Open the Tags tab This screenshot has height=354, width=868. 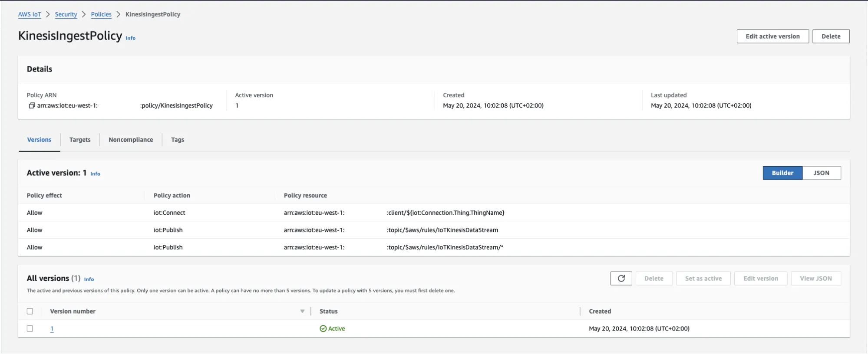tap(178, 140)
